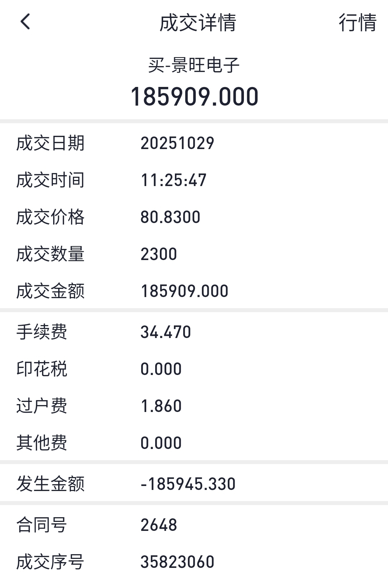
Task: Tap the 成交序号 value 35823060
Action: [x=177, y=562]
